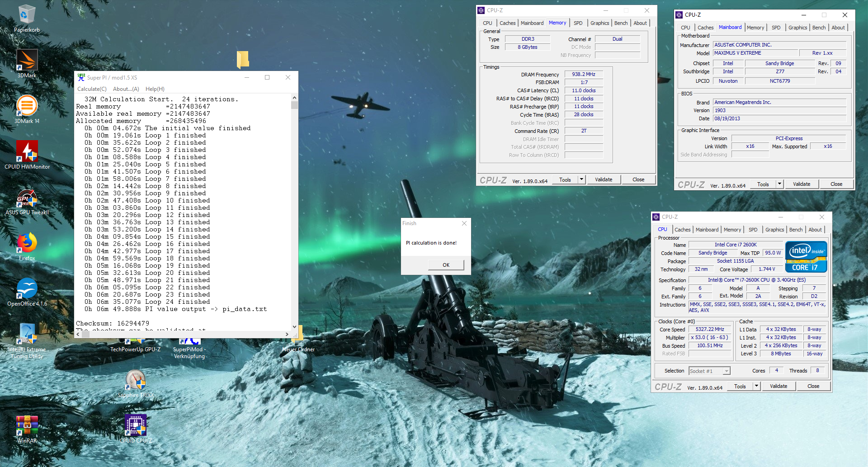Select the TechPowerUp GPU-Z desktop label
Screen dimensions: 868x467
135,349
